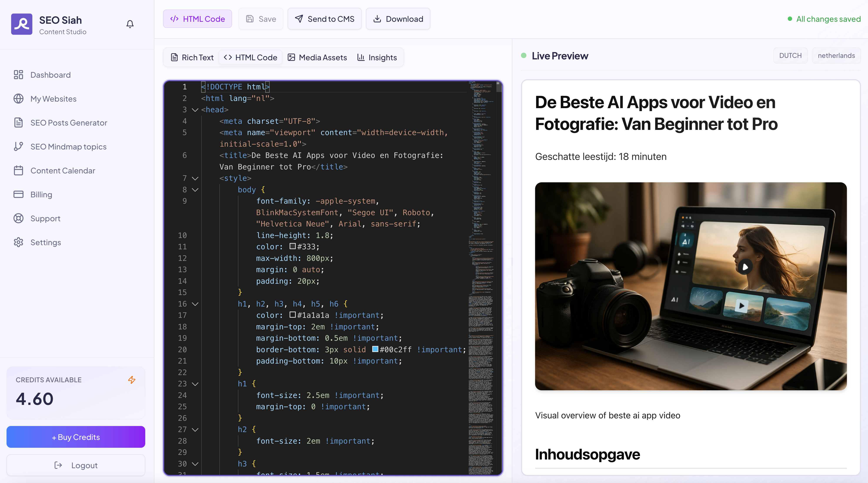The height and width of the screenshot is (483, 868).
Task: Collapse the style block on line 7
Action: [x=195, y=178]
